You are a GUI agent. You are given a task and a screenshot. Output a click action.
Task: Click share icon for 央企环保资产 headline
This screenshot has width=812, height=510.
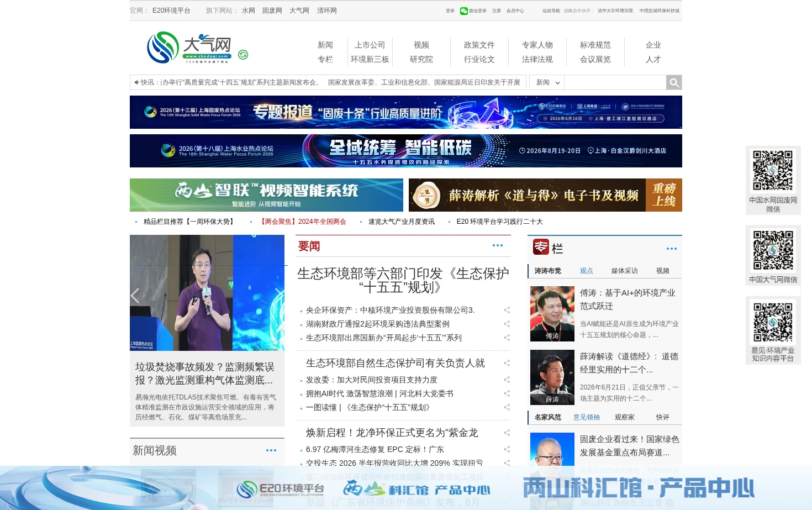click(x=507, y=310)
